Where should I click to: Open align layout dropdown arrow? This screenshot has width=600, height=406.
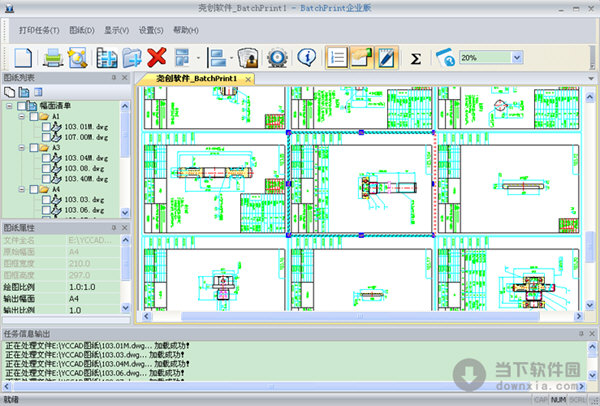231,58
